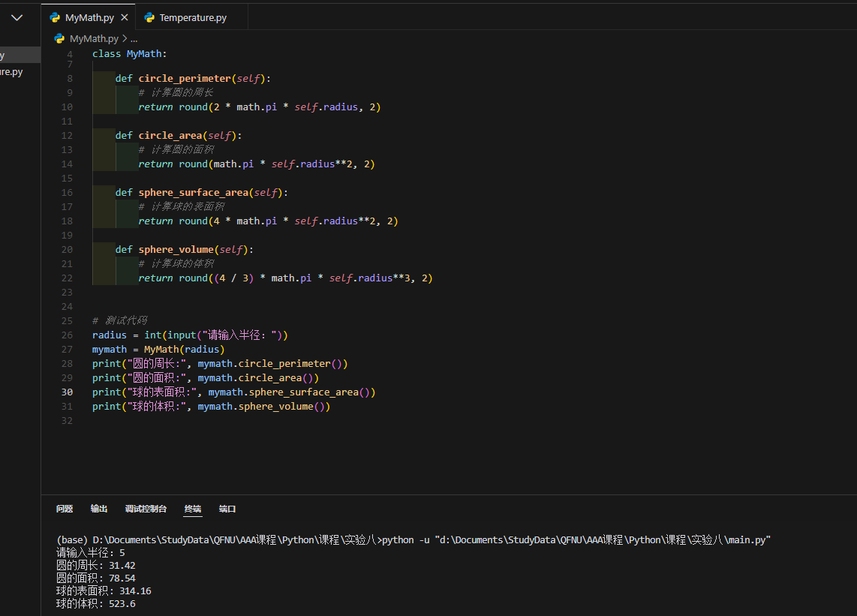Viewport: 857px width, 616px height.
Task: Click the '# 计算圆的周长' comment
Action: (176, 92)
